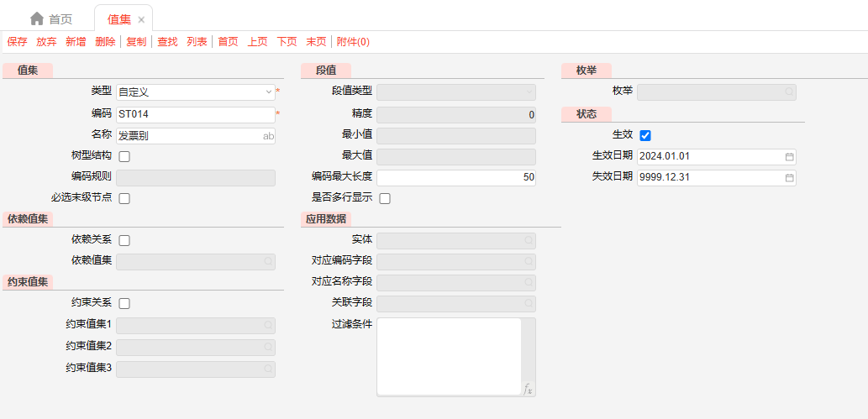
Task: Click the 编码 field containing ST014
Action: (x=196, y=114)
